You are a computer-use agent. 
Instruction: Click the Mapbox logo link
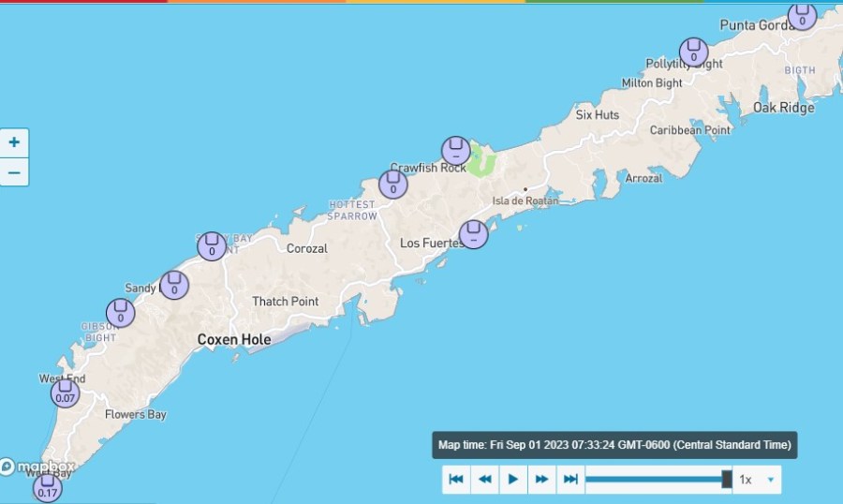click(x=37, y=467)
